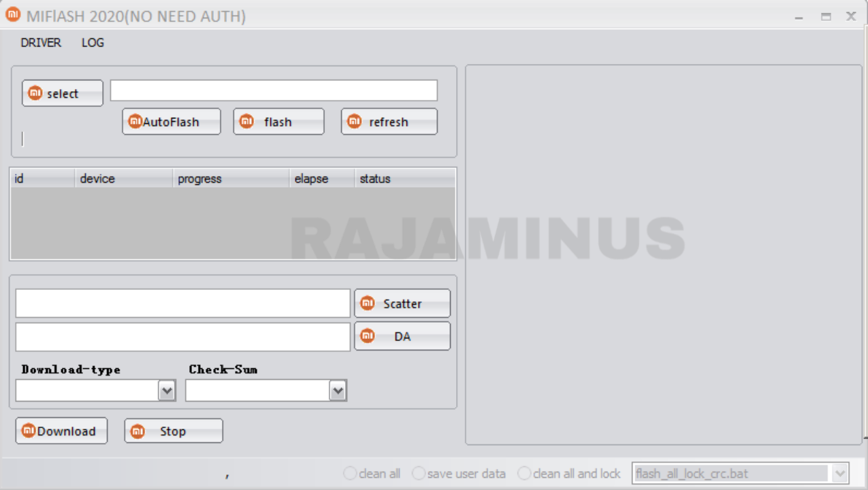This screenshot has height=490, width=868.
Task: Click the Check-Sum label
Action: point(223,370)
